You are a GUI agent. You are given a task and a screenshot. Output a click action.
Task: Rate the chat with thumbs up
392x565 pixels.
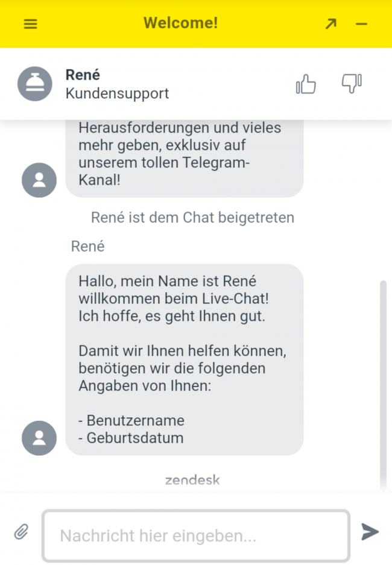coord(306,84)
